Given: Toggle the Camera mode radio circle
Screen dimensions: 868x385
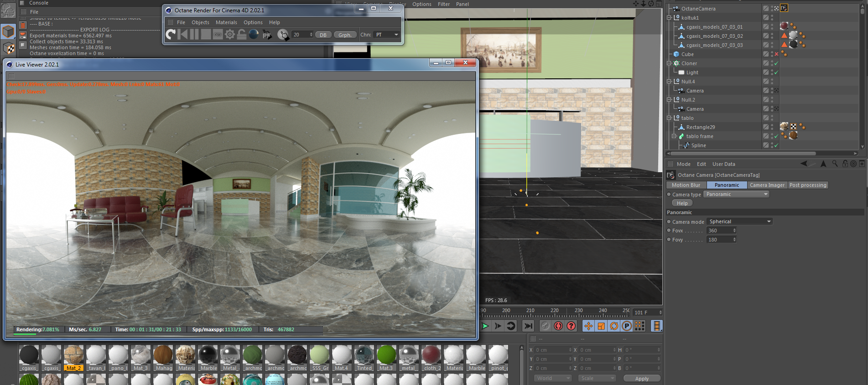Looking at the screenshot, I should 669,222.
